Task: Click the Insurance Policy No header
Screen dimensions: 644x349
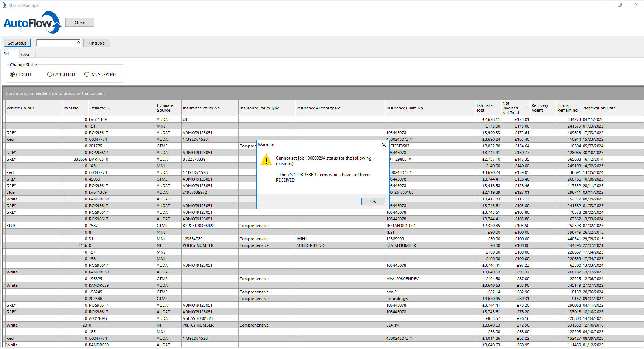Action: click(x=210, y=108)
